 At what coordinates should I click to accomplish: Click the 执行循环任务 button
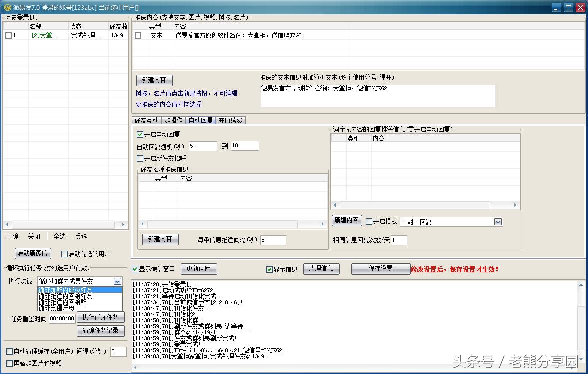pyautogui.click(x=100, y=317)
